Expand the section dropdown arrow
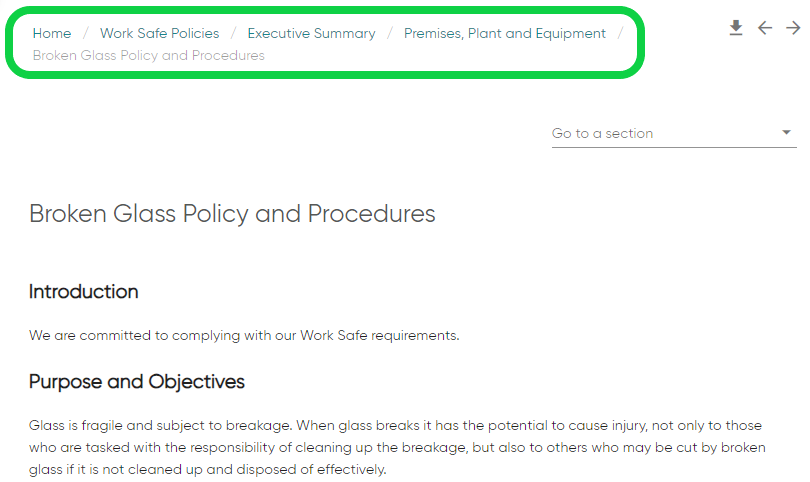This screenshot has width=810, height=482. click(x=786, y=133)
